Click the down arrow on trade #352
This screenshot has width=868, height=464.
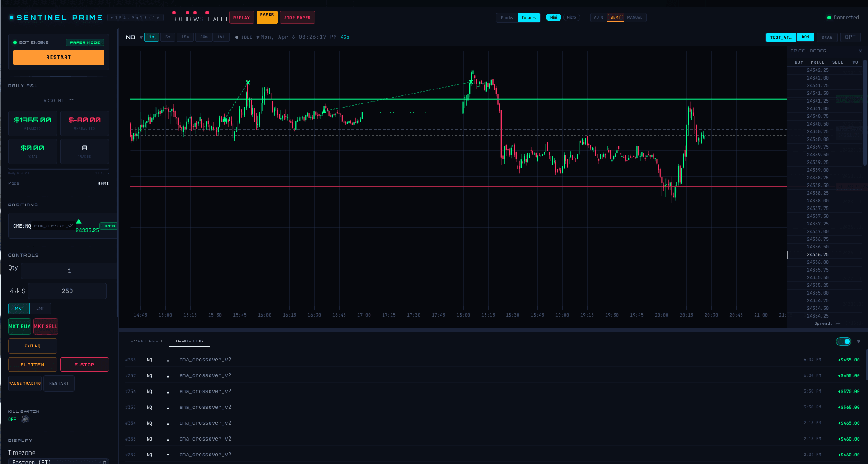(168, 455)
